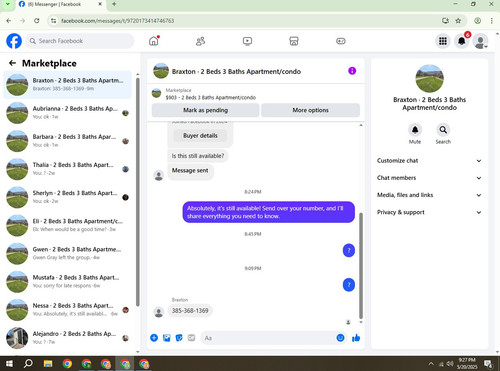Click the address bar URL
The width and height of the screenshot is (500, 371).
click(x=118, y=21)
